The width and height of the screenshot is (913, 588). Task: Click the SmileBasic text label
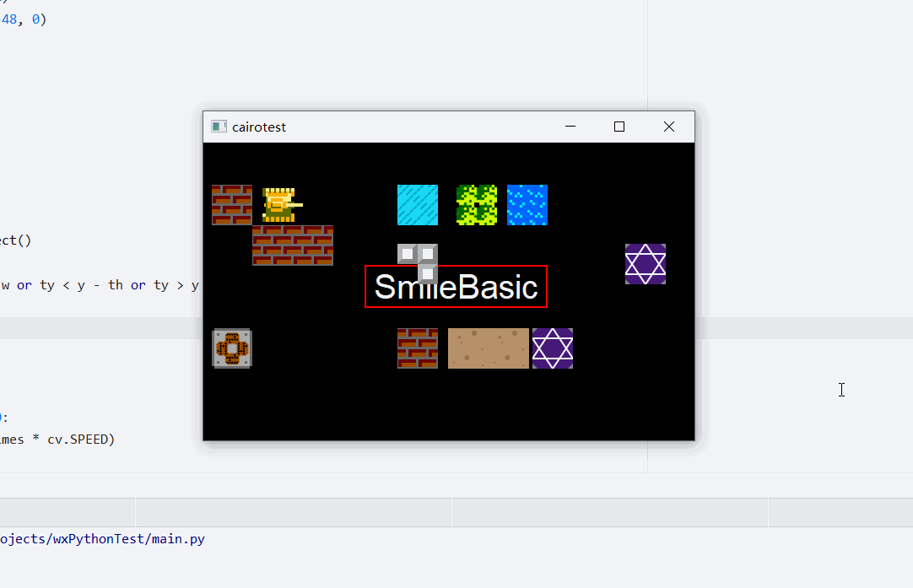pos(456,287)
